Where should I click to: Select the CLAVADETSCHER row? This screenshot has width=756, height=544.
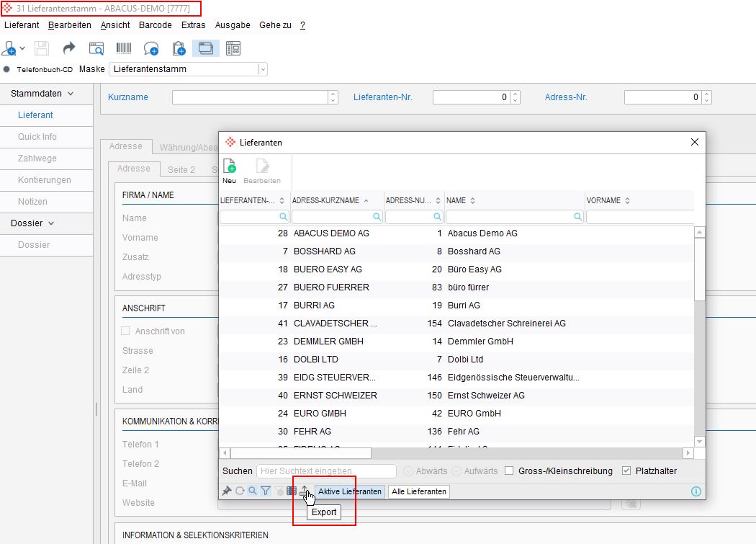456,324
